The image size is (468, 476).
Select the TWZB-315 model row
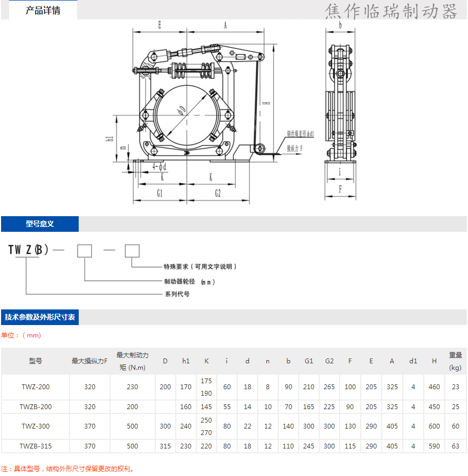pos(36,446)
